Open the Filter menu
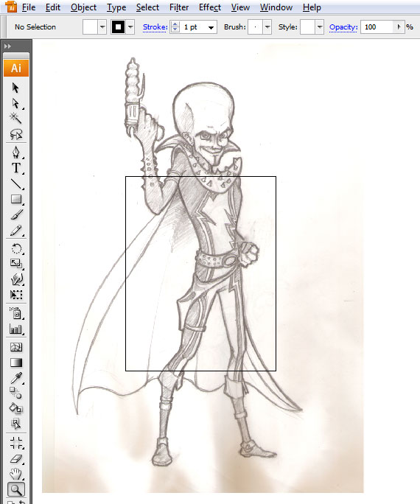Screen dimensions: 420x504 (179, 7)
